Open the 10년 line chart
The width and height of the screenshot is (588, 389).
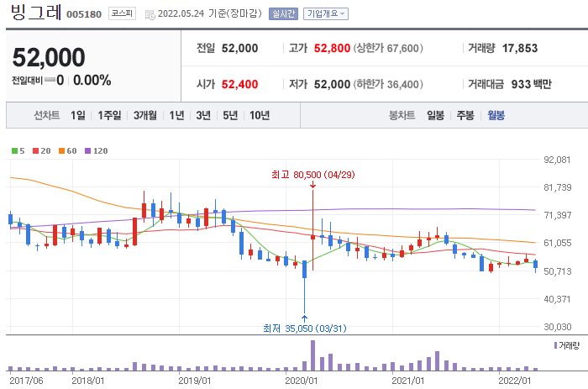260,115
